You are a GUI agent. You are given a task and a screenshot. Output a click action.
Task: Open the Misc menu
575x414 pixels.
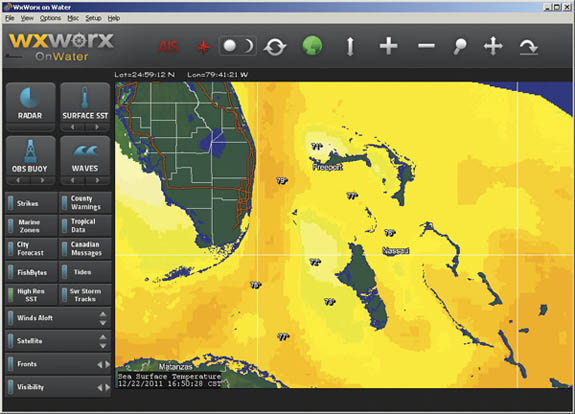[x=73, y=18]
